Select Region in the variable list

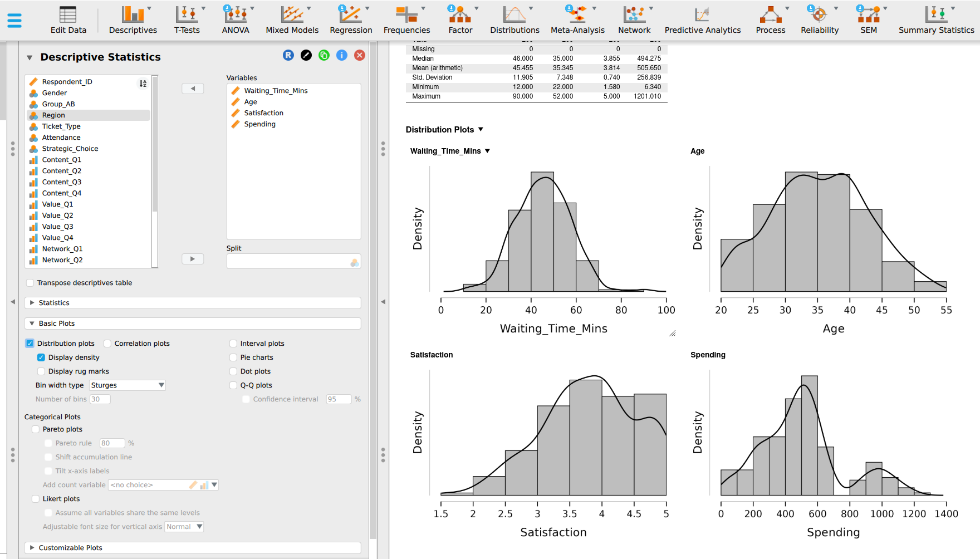(89, 115)
